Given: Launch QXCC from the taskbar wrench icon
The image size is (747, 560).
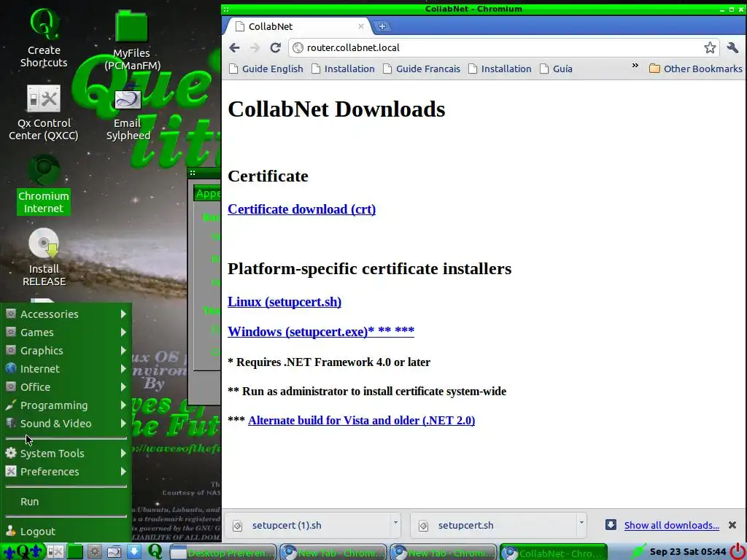Looking at the screenshot, I should (55, 552).
